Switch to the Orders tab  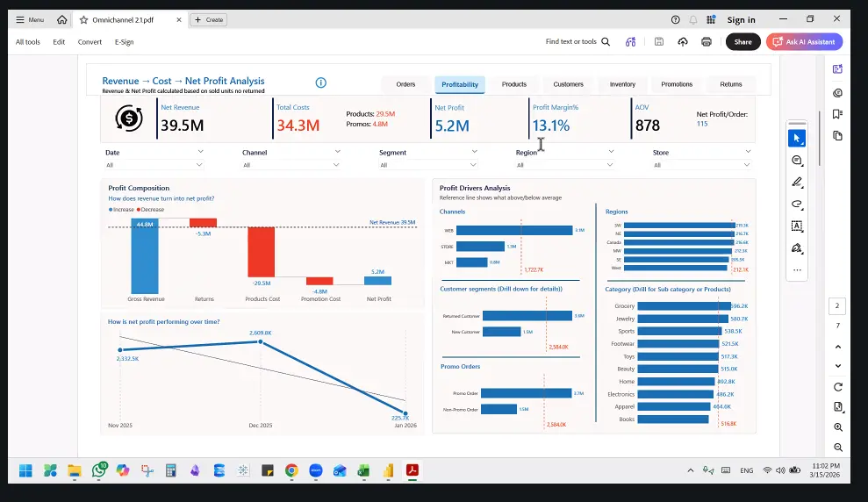[405, 84]
